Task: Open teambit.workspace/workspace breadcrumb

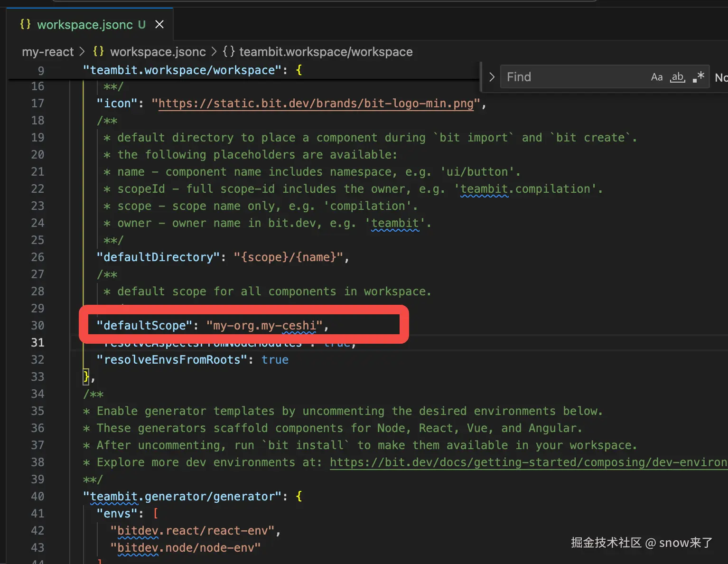Action: click(326, 52)
